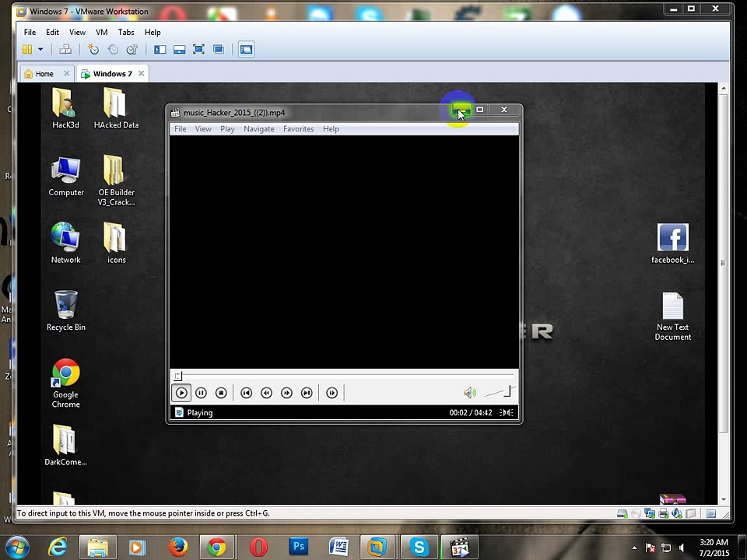The image size is (747, 560).
Task: Expand the power options dropdown arrow
Action: pyautogui.click(x=40, y=49)
